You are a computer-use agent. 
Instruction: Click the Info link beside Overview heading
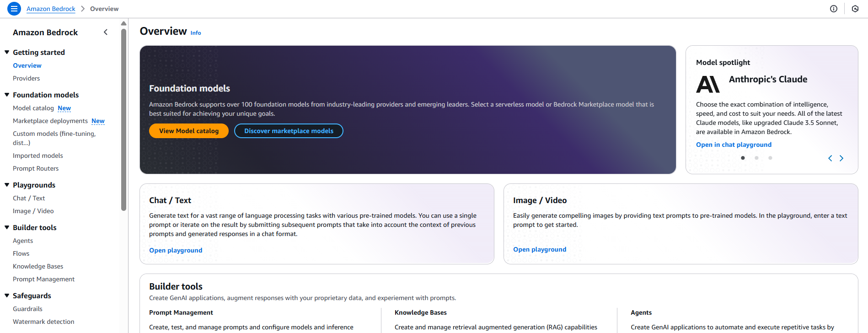point(196,33)
